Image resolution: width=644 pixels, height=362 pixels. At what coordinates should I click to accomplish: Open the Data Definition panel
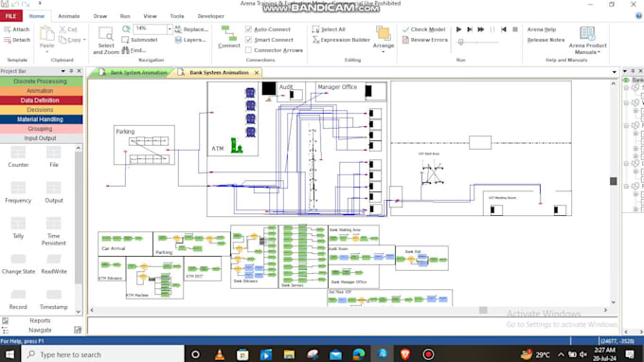(x=41, y=100)
